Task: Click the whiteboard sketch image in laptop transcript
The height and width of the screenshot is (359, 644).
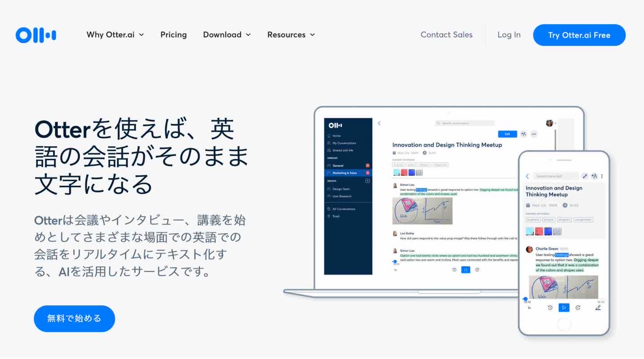Action: pos(423,210)
